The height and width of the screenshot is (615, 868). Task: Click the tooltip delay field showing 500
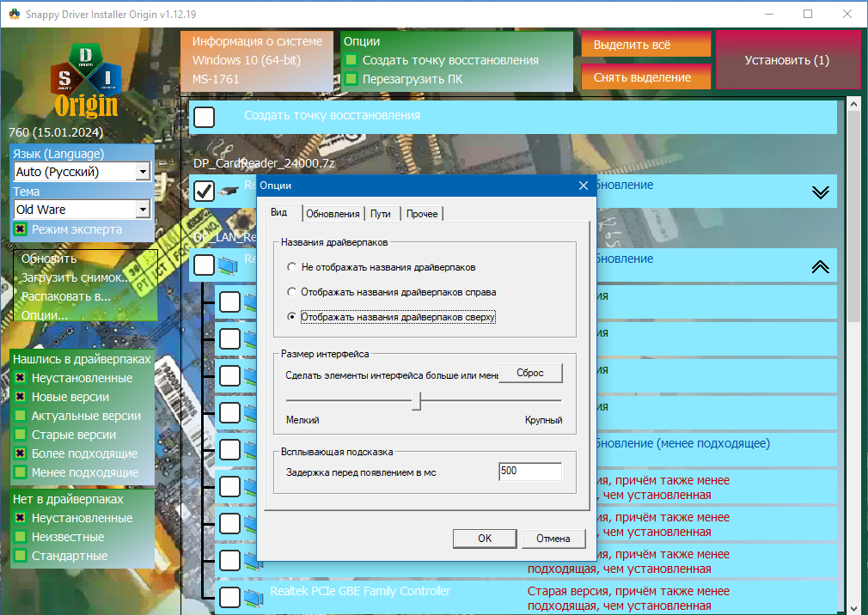(529, 472)
